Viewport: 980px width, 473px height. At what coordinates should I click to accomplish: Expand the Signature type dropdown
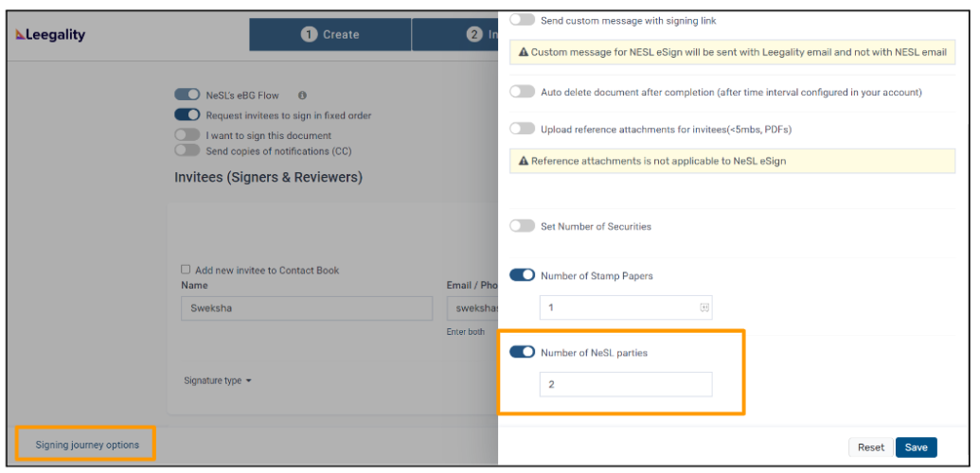[218, 380]
